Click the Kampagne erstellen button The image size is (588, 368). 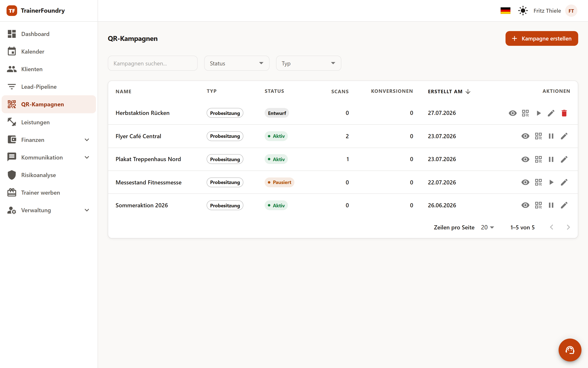[542, 38]
